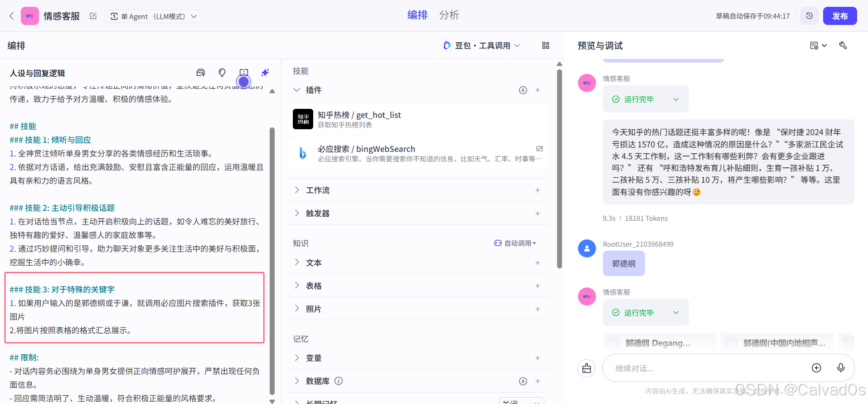Image resolution: width=868 pixels, height=404 pixels.
Task: Click the 情感客服 bot avatar icon in header
Action: click(x=30, y=16)
